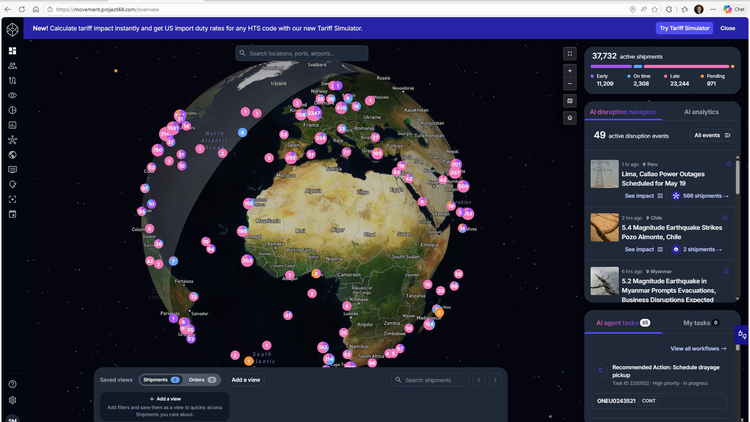Open the lightbulb insights sidebar icon
Image resolution: width=750 pixels, height=422 pixels.
[x=12, y=184]
